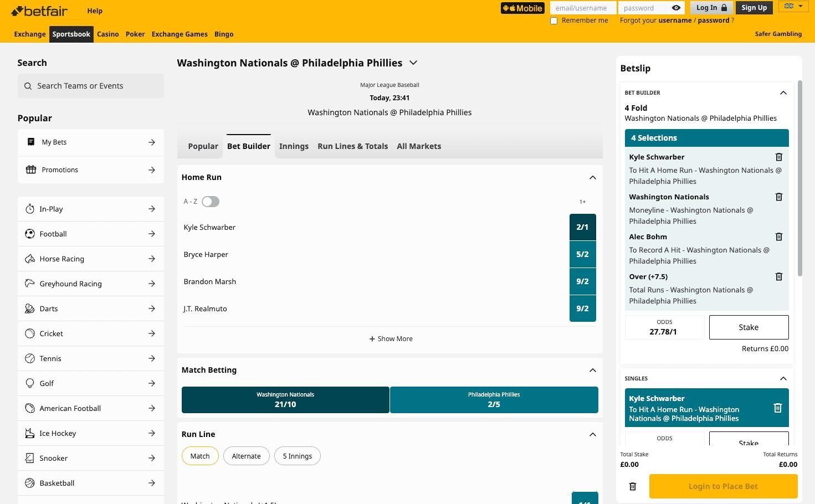Viewport: 815px width, 504px height.
Task: Click the Basketball icon
Action: [30, 483]
